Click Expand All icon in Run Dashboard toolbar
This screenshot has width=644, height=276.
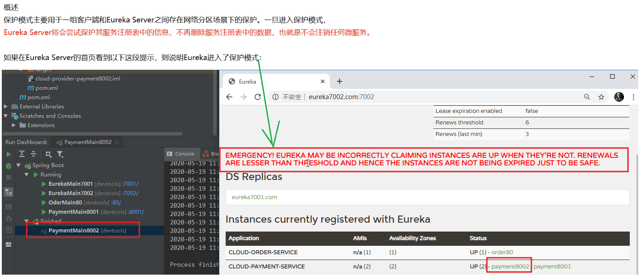coord(22,154)
